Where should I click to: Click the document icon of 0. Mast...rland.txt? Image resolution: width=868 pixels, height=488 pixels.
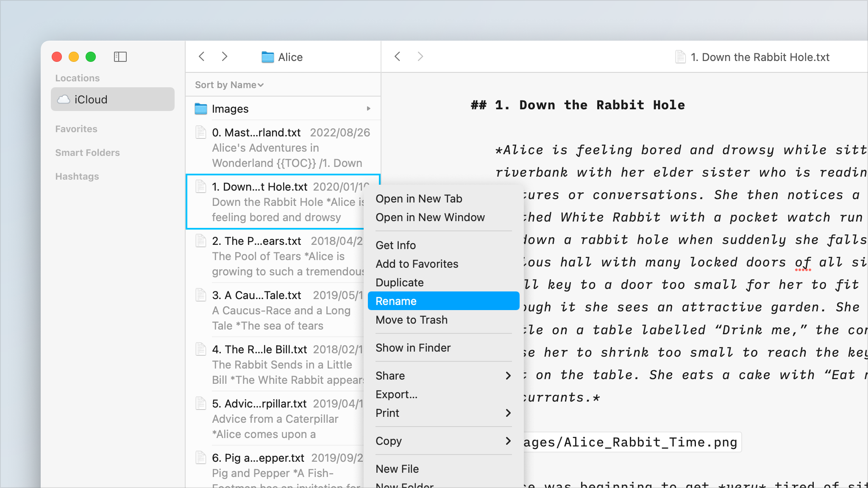(x=200, y=132)
